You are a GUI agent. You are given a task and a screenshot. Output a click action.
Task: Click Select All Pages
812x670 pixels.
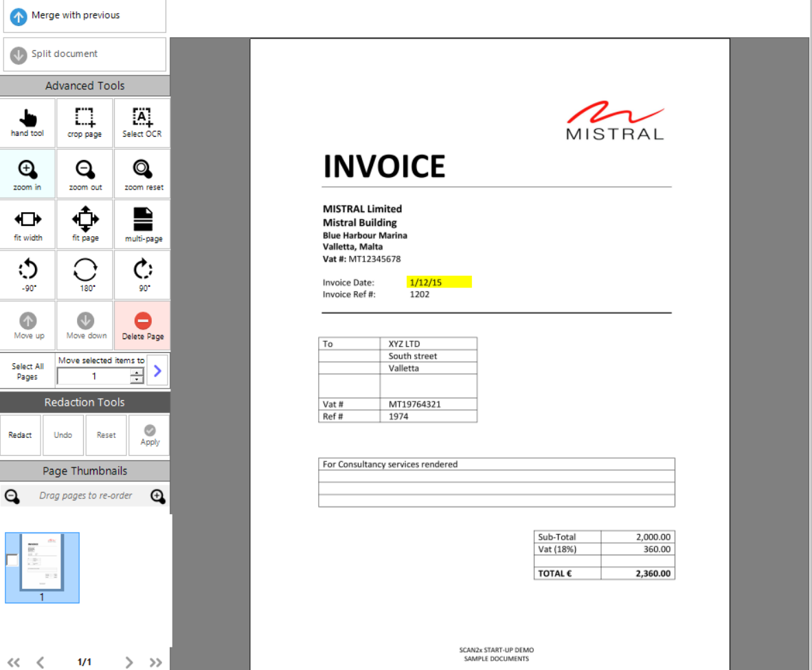27,371
